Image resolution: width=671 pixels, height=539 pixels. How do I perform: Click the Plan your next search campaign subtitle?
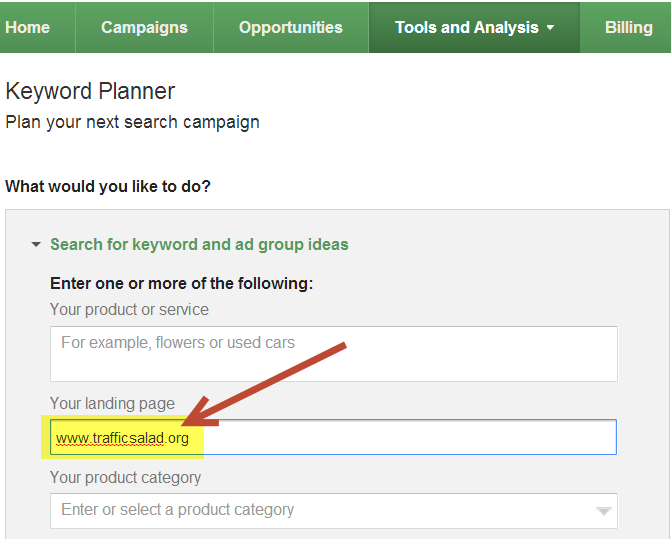(132, 122)
